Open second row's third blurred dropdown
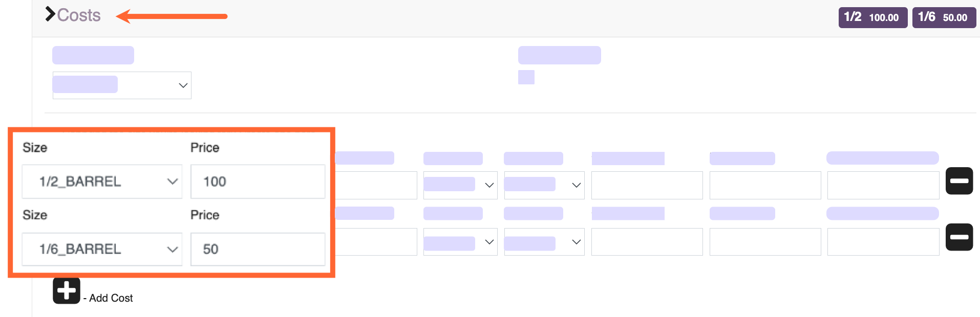This screenshot has width=980, height=317. [x=544, y=242]
